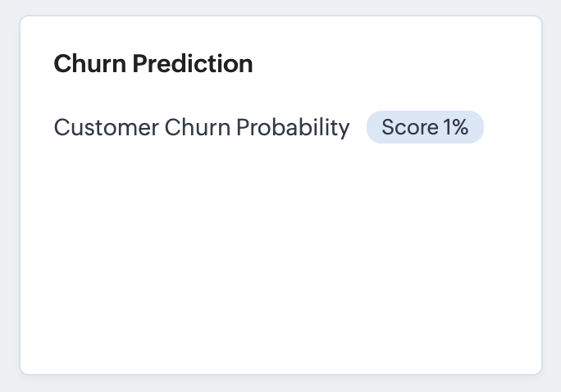
Task: Click the blank space right of the Score badge
Action: point(510,128)
